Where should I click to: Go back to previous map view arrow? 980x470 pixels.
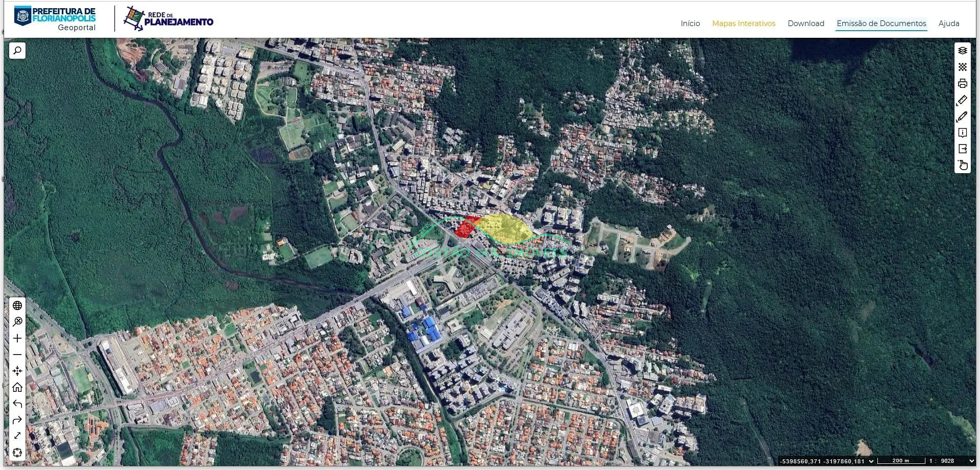click(17, 404)
